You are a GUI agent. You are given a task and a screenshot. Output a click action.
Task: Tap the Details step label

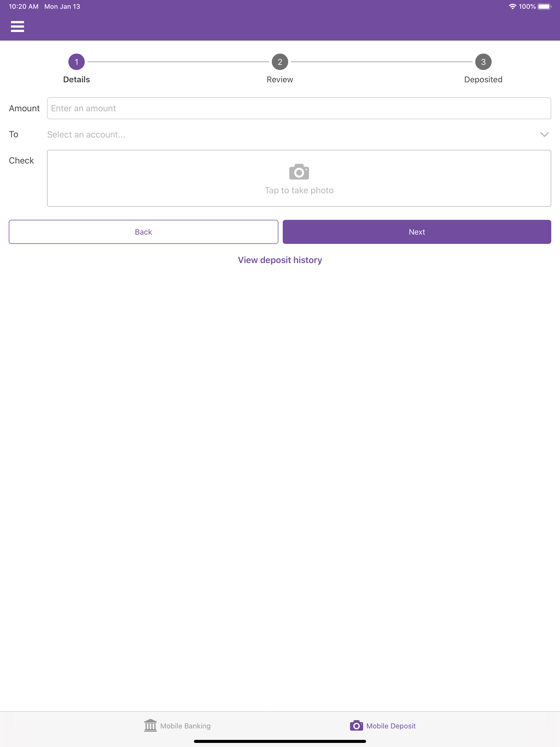(77, 80)
